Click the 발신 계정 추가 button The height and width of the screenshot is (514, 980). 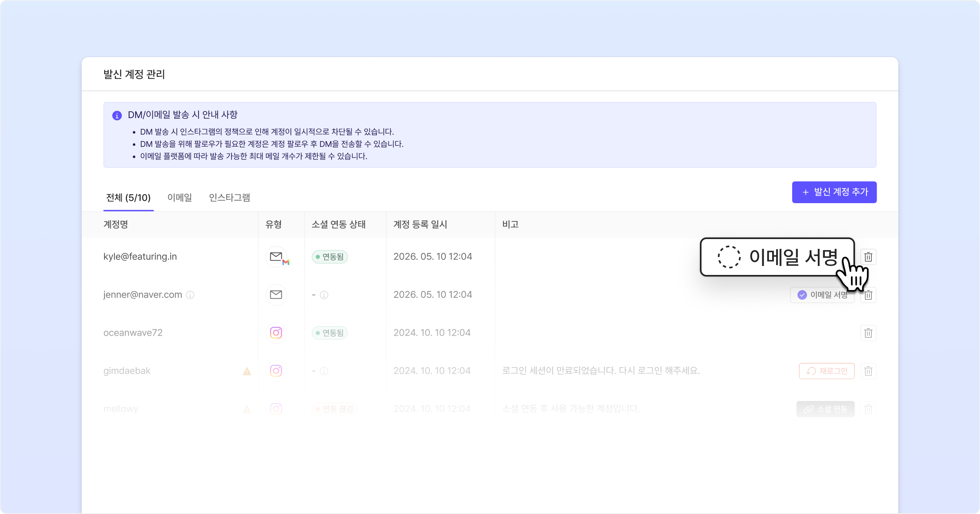834,192
